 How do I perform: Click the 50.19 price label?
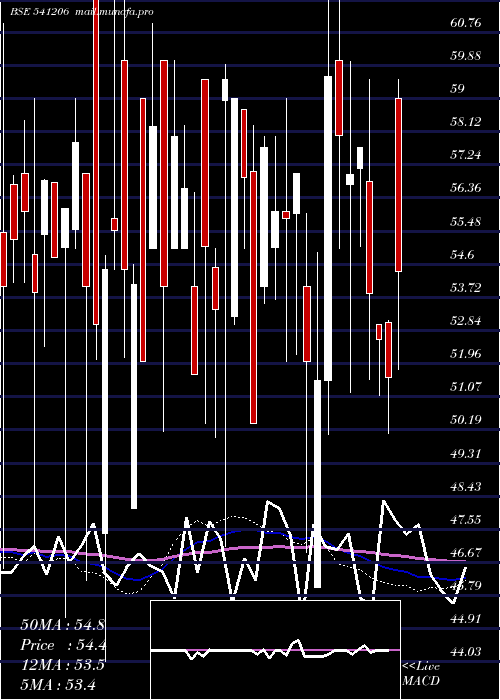(x=466, y=420)
